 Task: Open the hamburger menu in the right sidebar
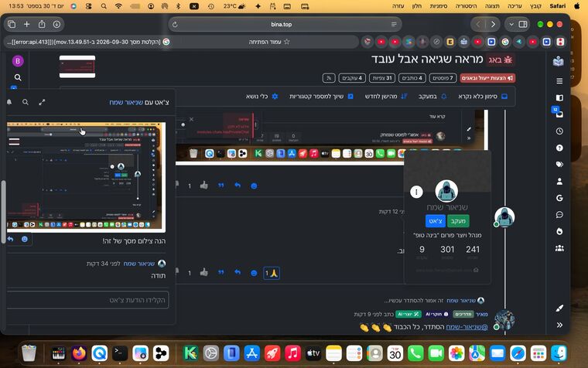click(x=559, y=81)
